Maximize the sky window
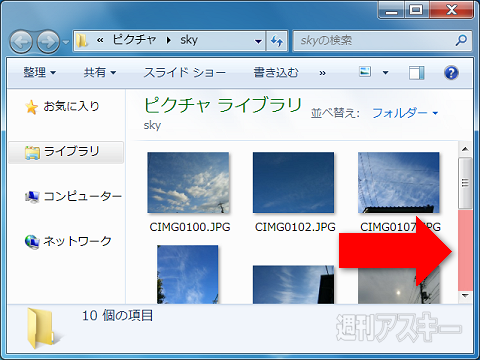Viewport: 480px width, 360px height. 416,10
